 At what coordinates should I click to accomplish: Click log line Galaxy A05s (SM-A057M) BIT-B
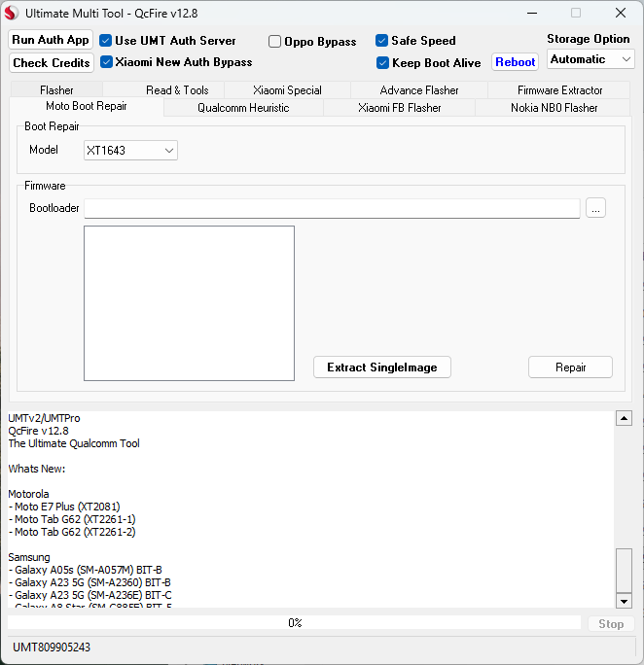pos(86,570)
